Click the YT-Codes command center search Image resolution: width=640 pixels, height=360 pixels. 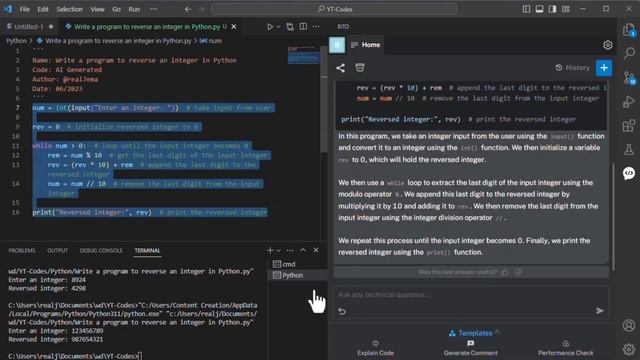tap(334, 9)
